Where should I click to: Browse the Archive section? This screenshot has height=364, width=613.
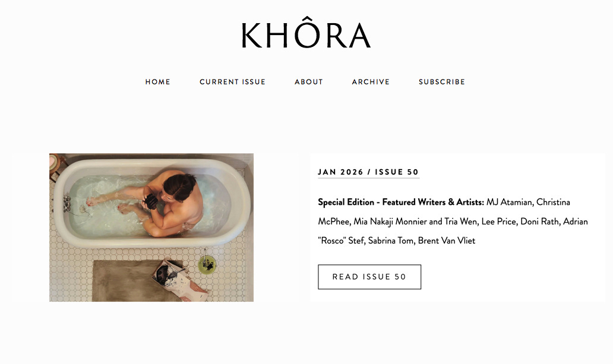371,82
